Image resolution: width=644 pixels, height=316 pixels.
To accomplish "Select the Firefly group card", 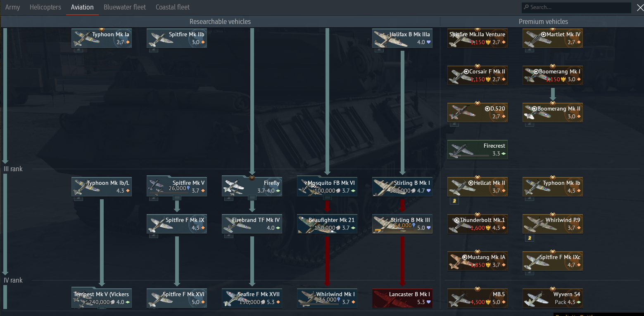I will pyautogui.click(x=252, y=186).
